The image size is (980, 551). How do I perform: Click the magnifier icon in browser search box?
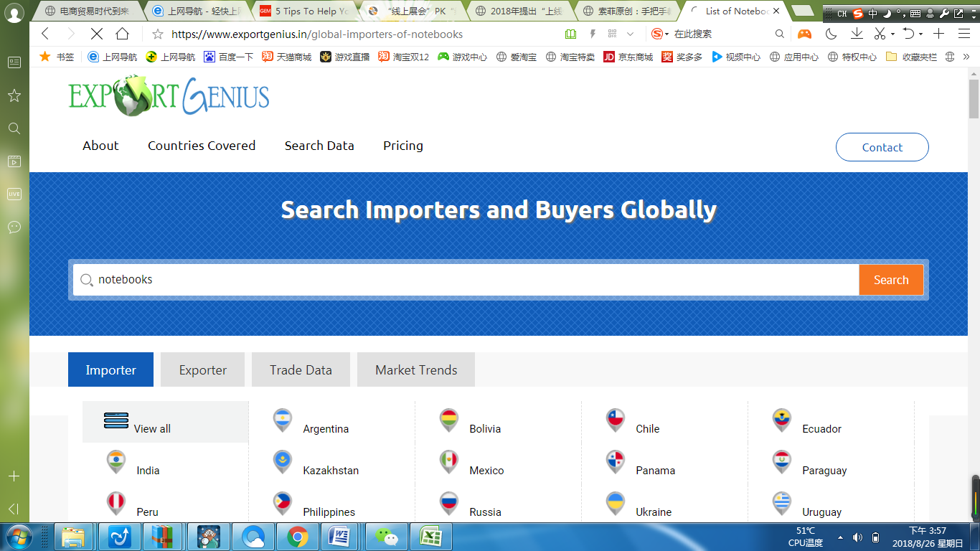[780, 34]
